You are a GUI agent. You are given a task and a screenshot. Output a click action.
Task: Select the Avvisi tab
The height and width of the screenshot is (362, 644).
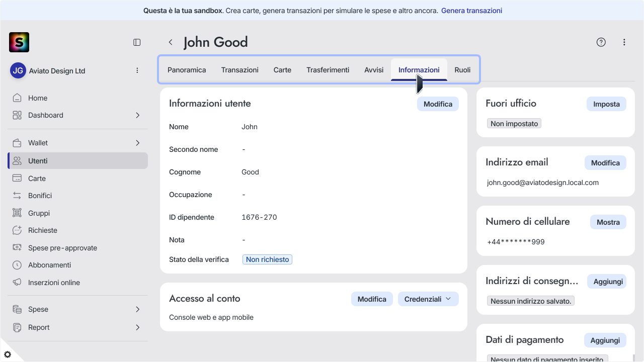[374, 70]
